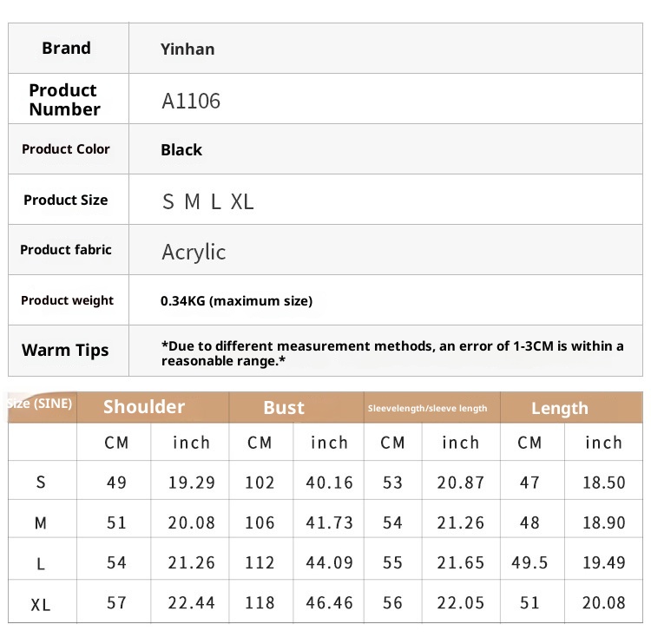Select the L size length value 49.5

[x=529, y=562]
